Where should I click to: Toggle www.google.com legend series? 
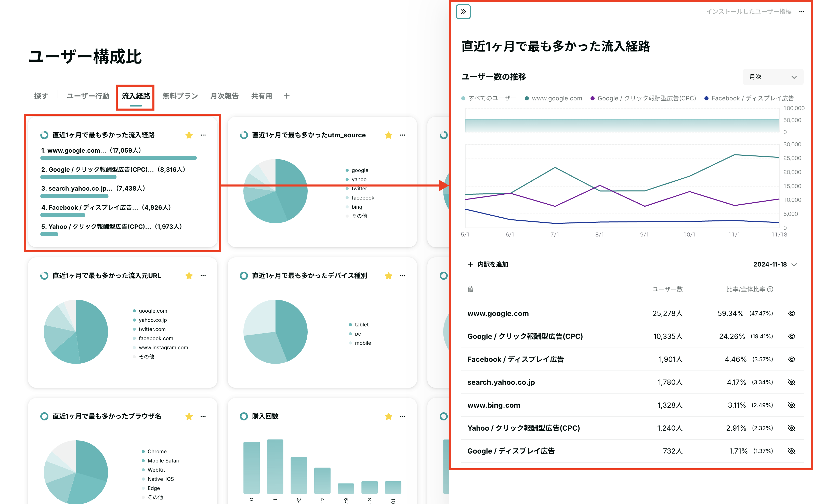(x=553, y=98)
